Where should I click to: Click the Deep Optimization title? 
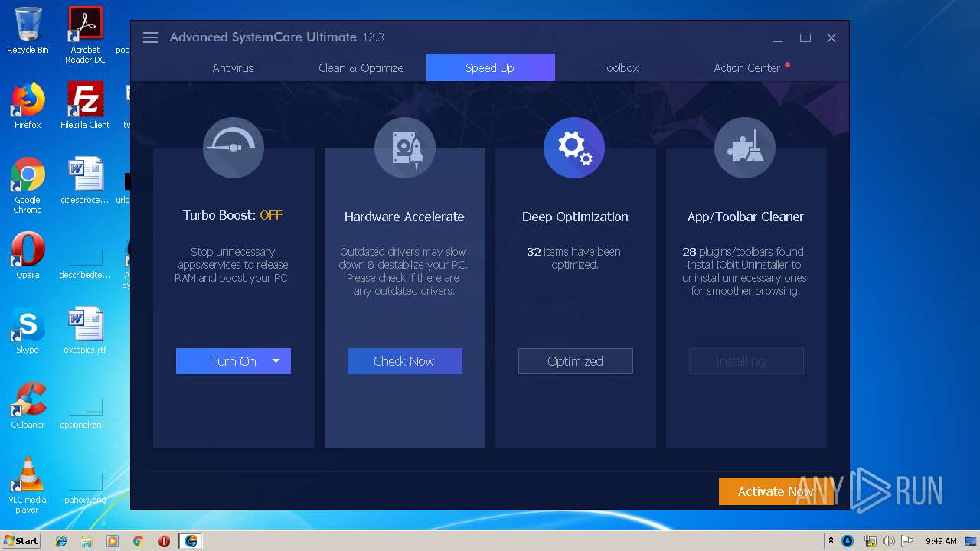575,217
